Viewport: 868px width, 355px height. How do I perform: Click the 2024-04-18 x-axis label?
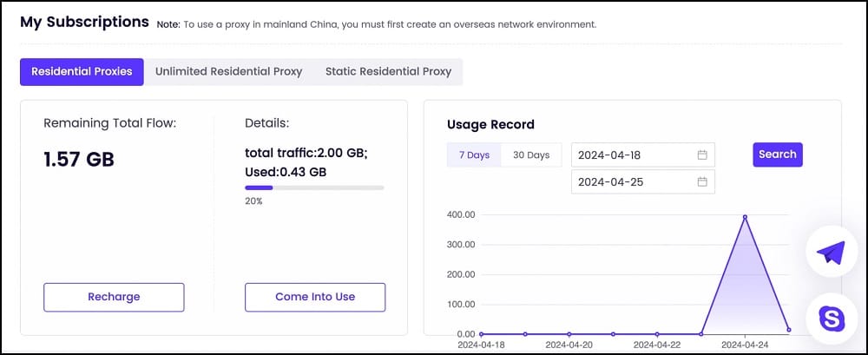[x=481, y=344]
